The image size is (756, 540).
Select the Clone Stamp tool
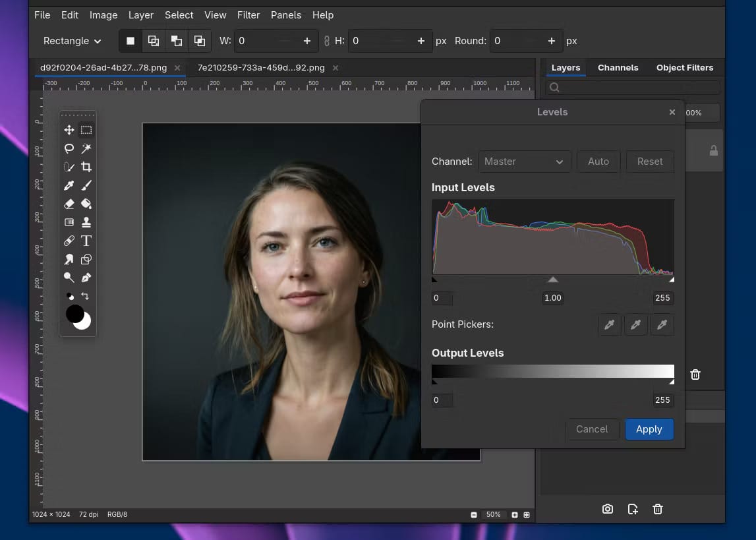tap(86, 222)
